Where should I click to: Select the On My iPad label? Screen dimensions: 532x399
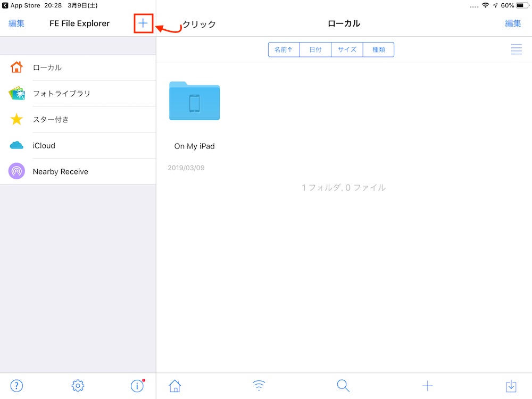tap(194, 146)
